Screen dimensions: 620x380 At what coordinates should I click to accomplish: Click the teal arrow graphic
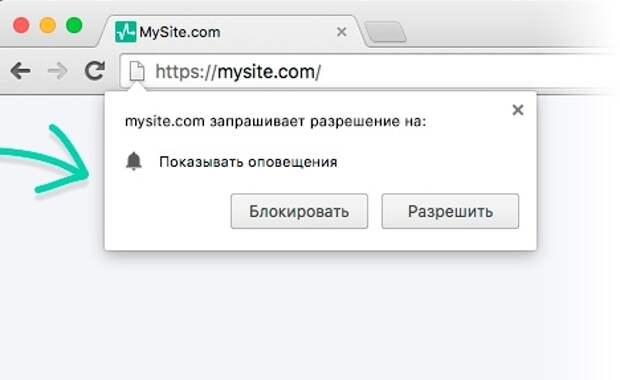(x=44, y=159)
